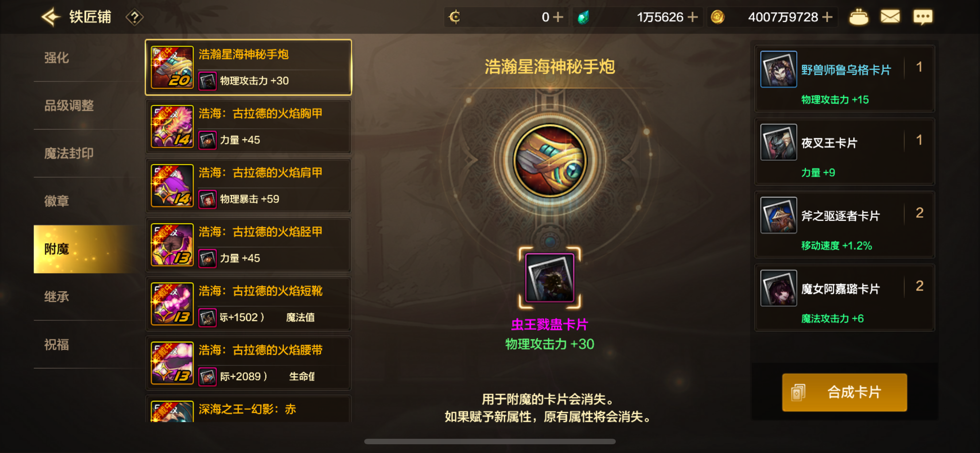Open the gold pouch icon in top bar
Screen dimensions: 980x453
click(x=859, y=17)
